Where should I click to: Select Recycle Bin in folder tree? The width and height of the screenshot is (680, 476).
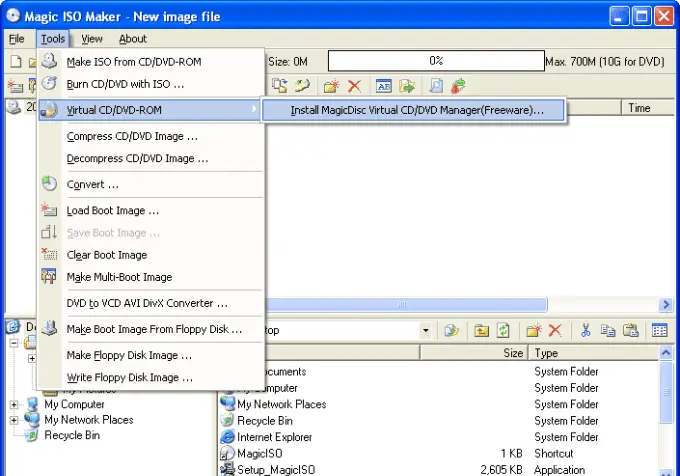72,435
